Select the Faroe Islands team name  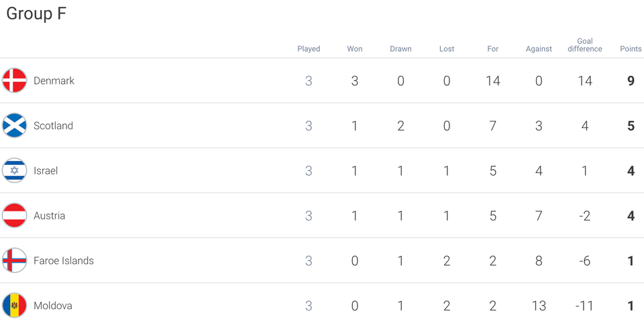point(64,261)
